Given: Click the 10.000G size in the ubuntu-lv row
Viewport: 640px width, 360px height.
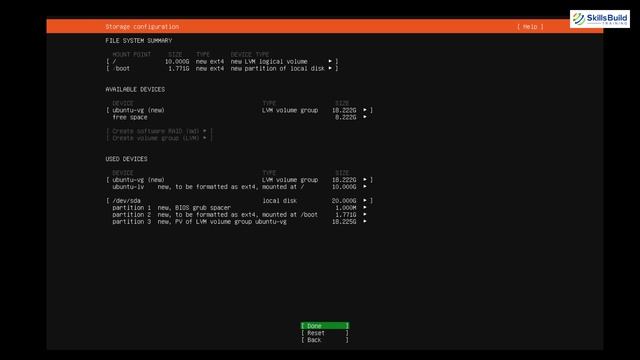Looking at the screenshot, I should [344, 187].
